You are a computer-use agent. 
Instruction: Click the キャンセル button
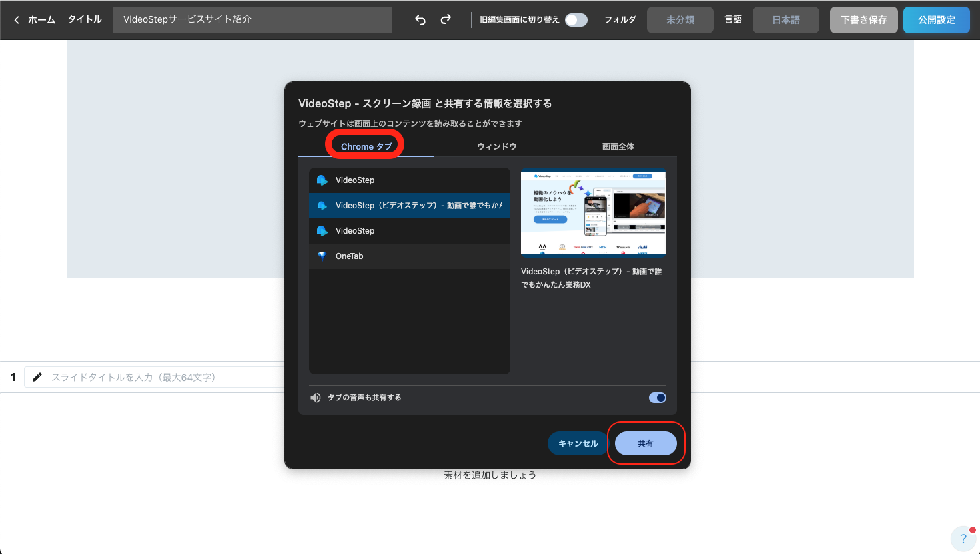tap(578, 443)
